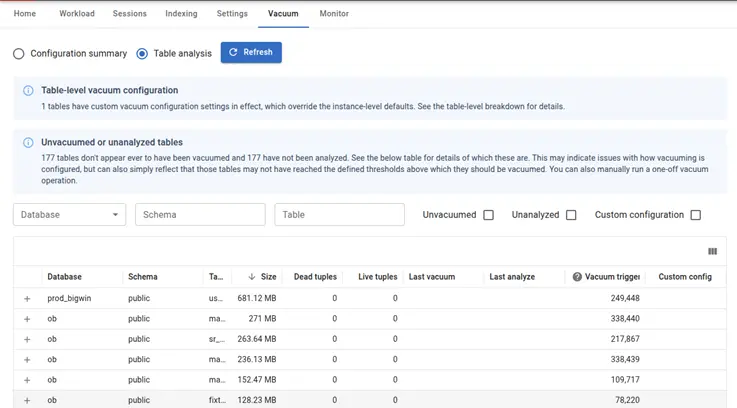Image resolution: width=737 pixels, height=408 pixels.
Task: Click the Size column sort arrow
Action: 251,277
